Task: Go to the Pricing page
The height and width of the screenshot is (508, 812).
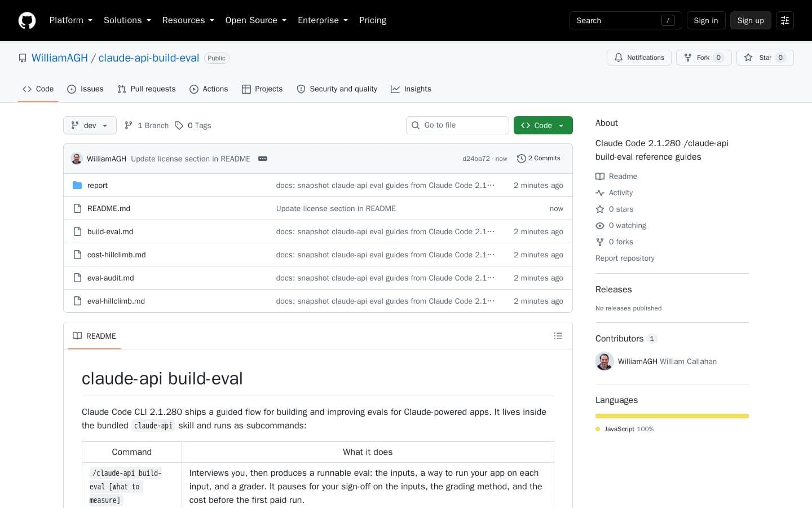Action: coord(373,20)
